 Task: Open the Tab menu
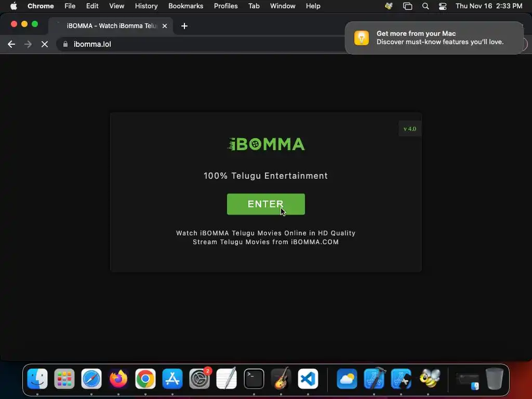254,6
